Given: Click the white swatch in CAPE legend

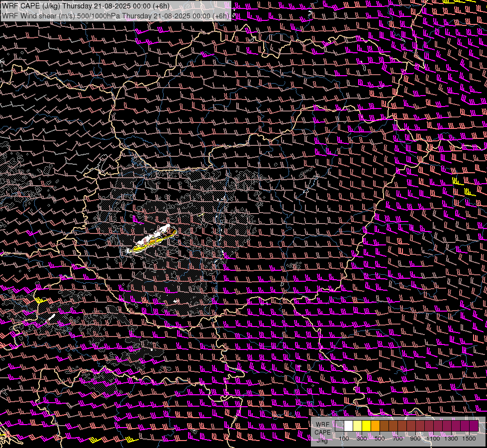Looking at the screenshot, I should tap(349, 426).
